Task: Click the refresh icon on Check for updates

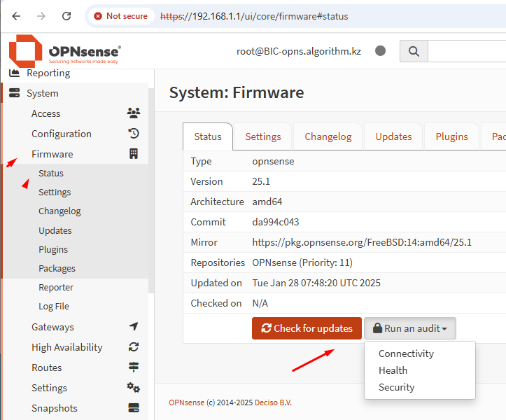Action: [266, 328]
